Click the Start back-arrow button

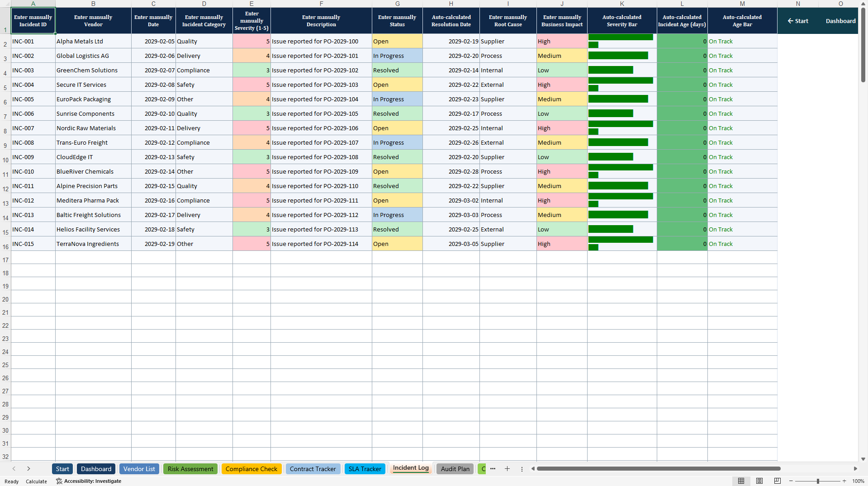click(798, 21)
